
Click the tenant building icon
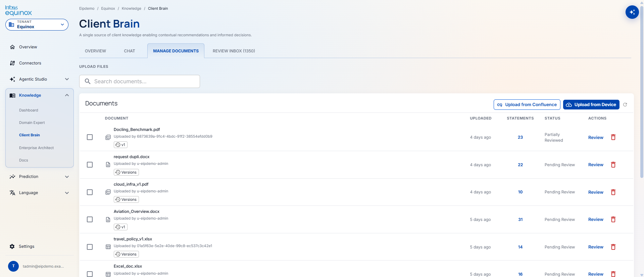tap(11, 25)
